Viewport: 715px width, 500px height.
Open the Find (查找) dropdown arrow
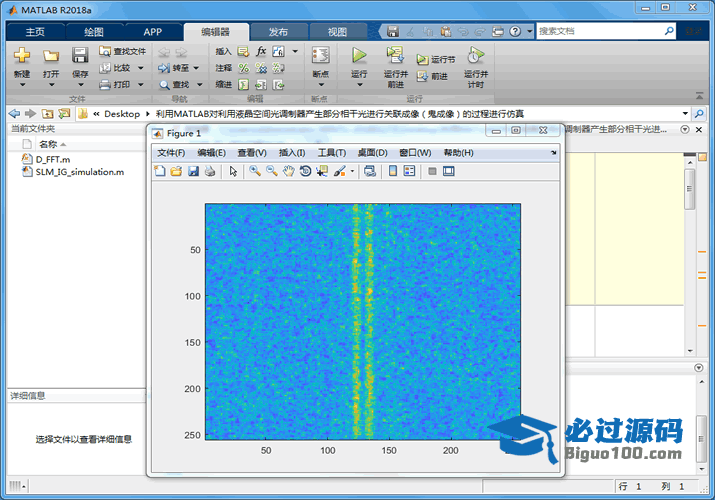[x=199, y=84]
